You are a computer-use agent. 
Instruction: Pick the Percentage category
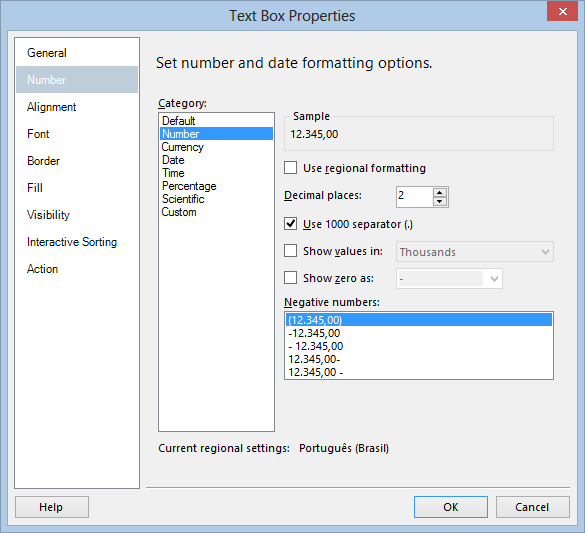point(216,186)
